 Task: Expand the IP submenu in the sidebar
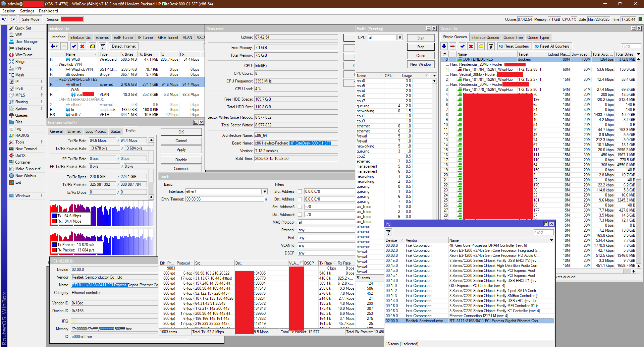click(x=42, y=82)
